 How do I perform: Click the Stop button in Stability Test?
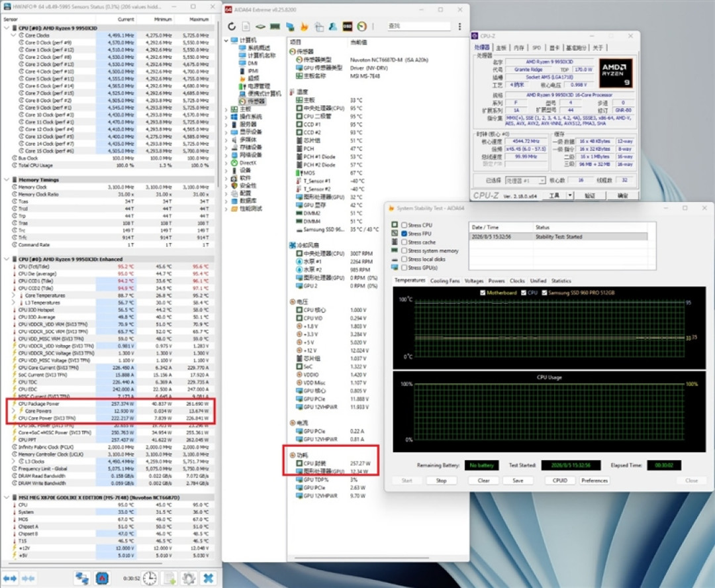(441, 480)
